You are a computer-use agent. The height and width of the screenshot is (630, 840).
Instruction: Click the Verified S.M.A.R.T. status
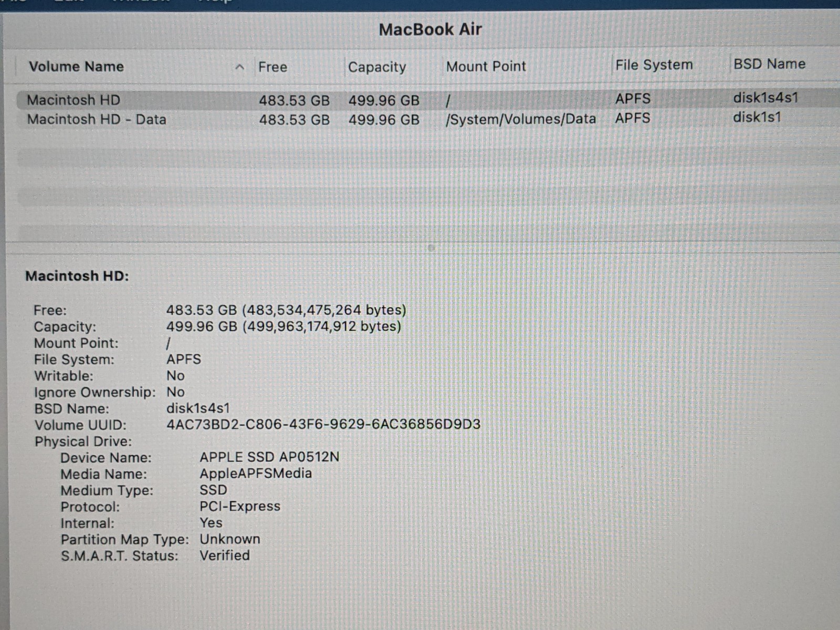click(x=225, y=555)
